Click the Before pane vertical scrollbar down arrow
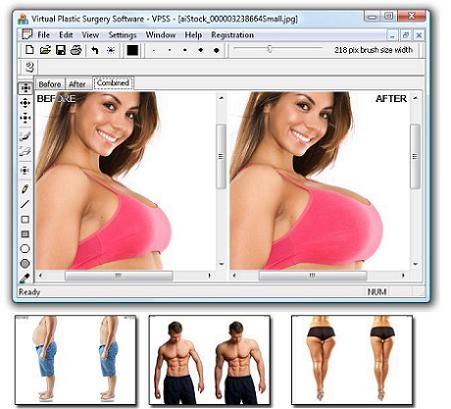 (221, 264)
